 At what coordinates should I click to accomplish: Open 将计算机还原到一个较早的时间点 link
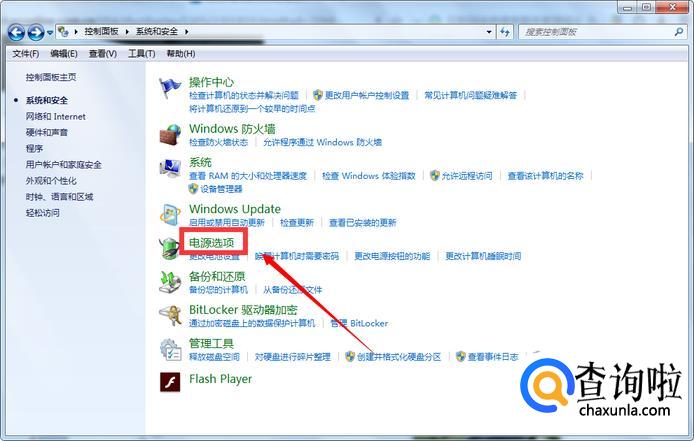coord(252,108)
